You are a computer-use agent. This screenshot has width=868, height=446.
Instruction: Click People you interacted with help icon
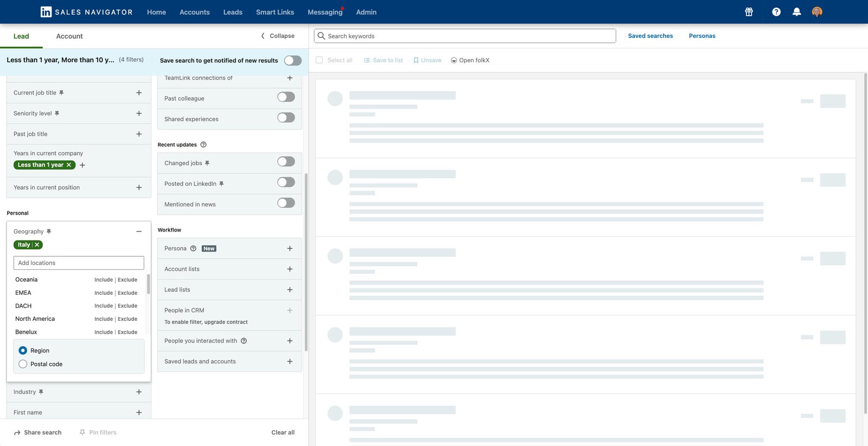[244, 341]
